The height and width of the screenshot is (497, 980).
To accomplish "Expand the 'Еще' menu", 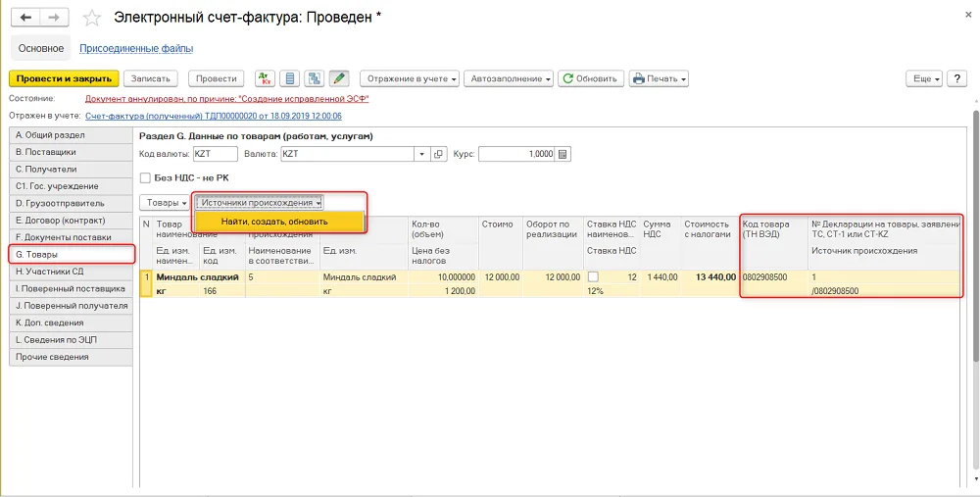I will (x=925, y=78).
